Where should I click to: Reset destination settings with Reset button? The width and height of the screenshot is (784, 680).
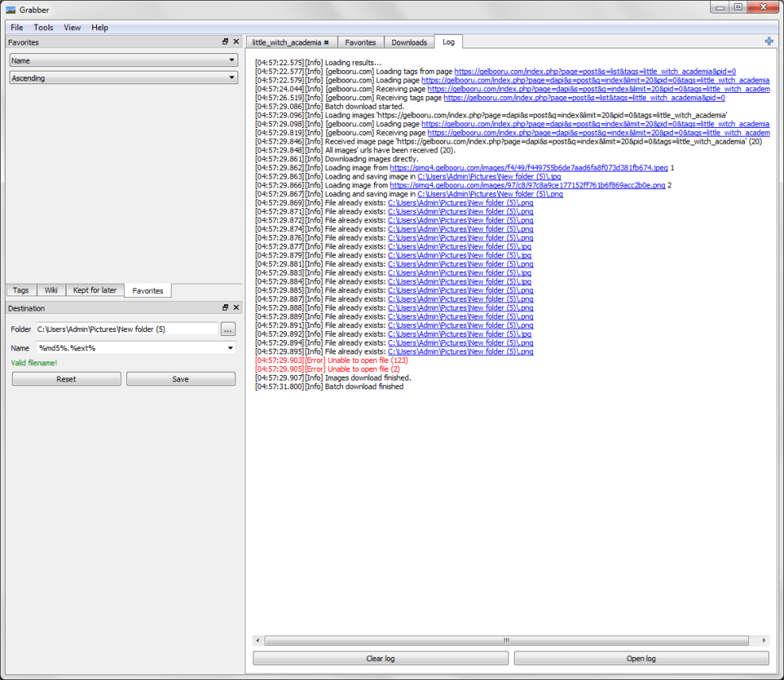coord(66,379)
